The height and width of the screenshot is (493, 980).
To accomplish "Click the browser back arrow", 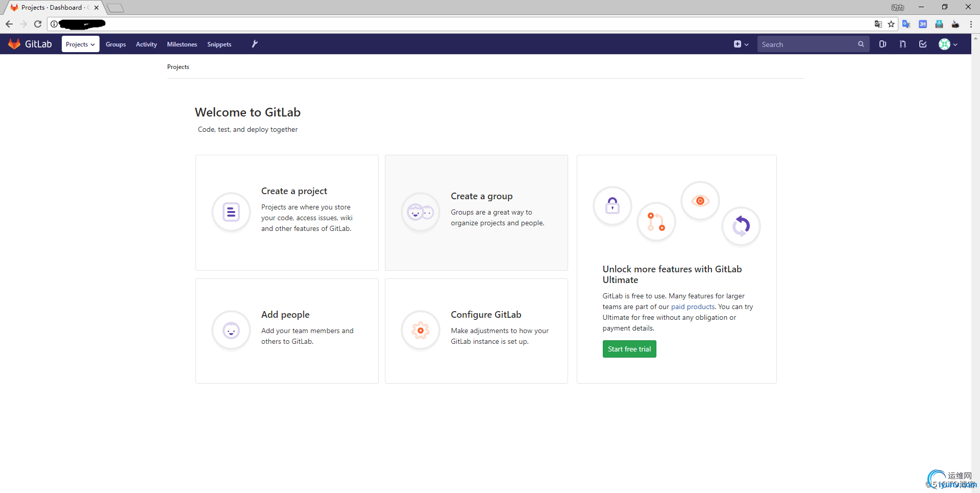I will click(x=9, y=24).
